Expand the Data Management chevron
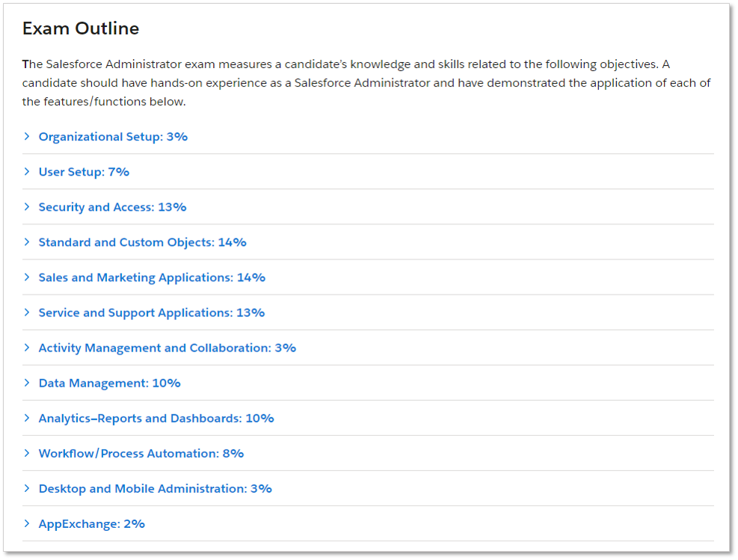 27,383
